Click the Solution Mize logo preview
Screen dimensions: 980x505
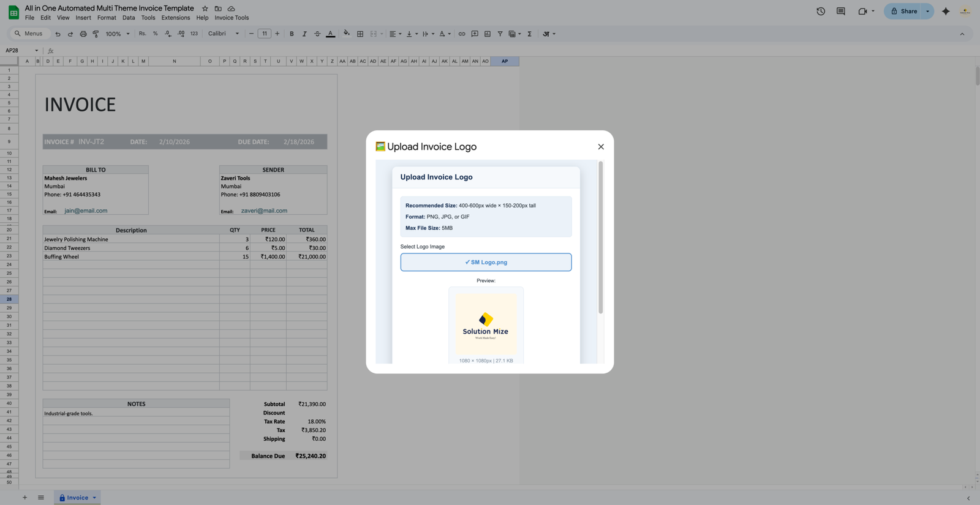[x=486, y=324]
